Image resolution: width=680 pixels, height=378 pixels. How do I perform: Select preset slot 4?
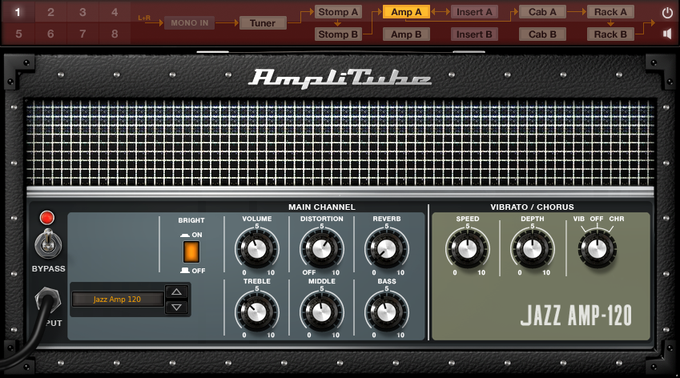point(114,12)
